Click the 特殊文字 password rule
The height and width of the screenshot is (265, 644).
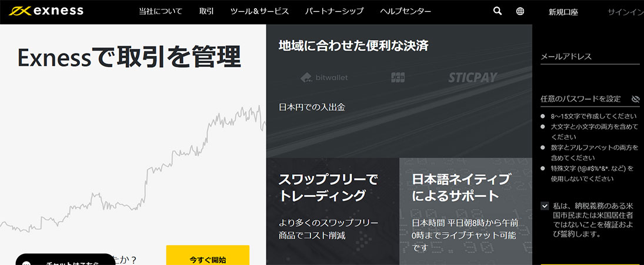592,173
